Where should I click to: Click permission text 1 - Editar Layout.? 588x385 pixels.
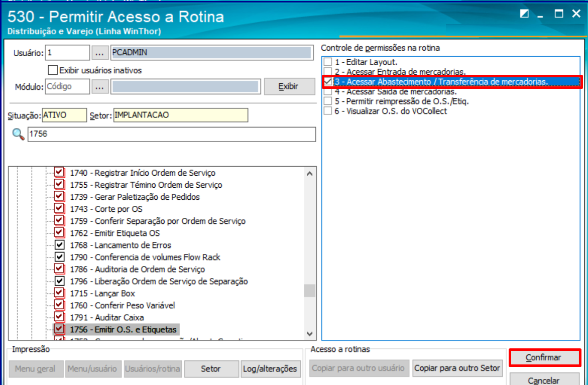click(366, 62)
